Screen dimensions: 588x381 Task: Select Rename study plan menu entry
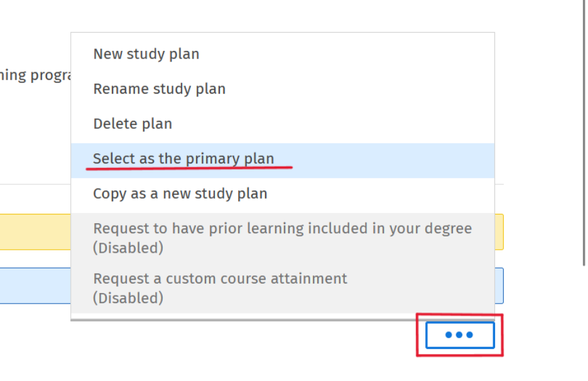[282, 89]
